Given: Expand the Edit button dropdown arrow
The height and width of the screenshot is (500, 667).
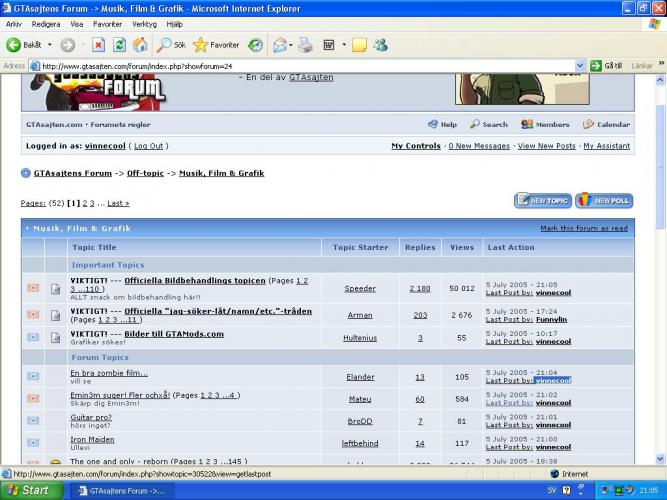Looking at the screenshot, I should (x=344, y=45).
